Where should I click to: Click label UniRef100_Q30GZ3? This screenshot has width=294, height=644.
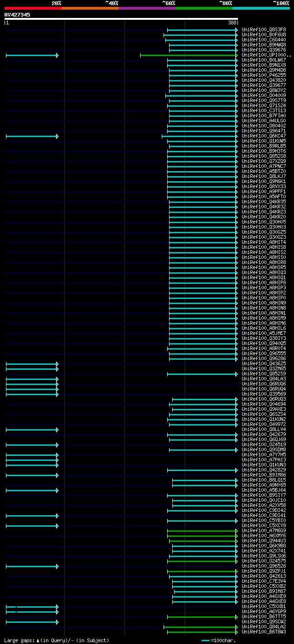[x=264, y=237]
